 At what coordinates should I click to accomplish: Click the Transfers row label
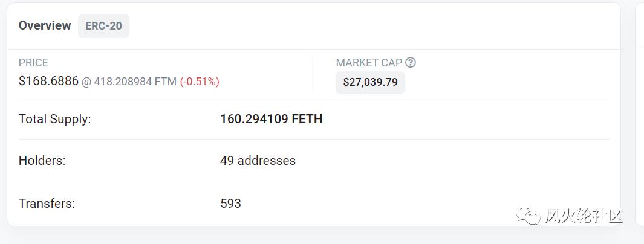pyautogui.click(x=47, y=204)
